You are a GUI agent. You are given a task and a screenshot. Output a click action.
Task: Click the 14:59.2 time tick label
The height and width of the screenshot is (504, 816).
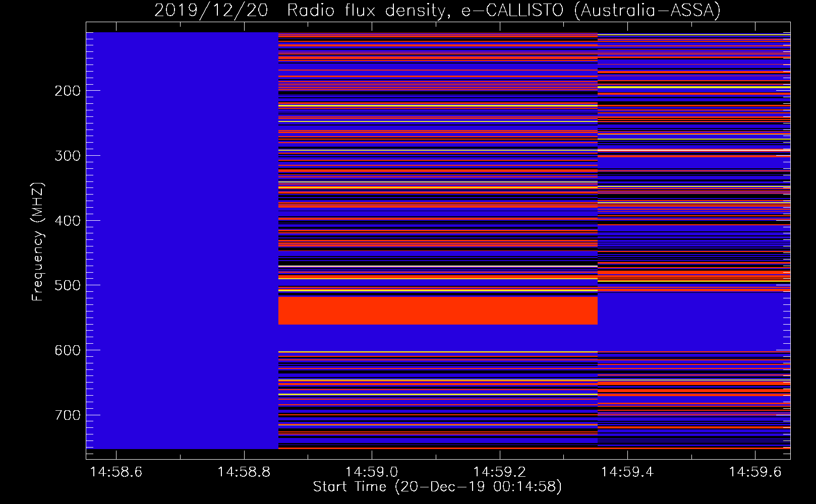click(x=499, y=472)
